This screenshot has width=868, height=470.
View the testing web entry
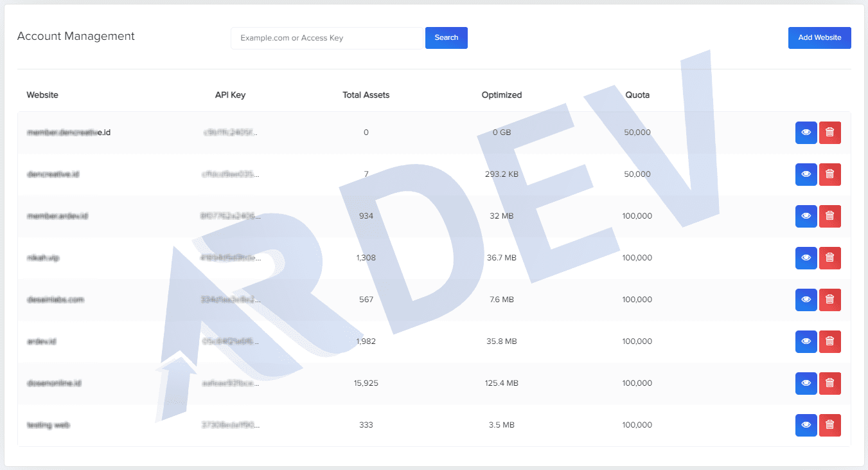pyautogui.click(x=806, y=425)
